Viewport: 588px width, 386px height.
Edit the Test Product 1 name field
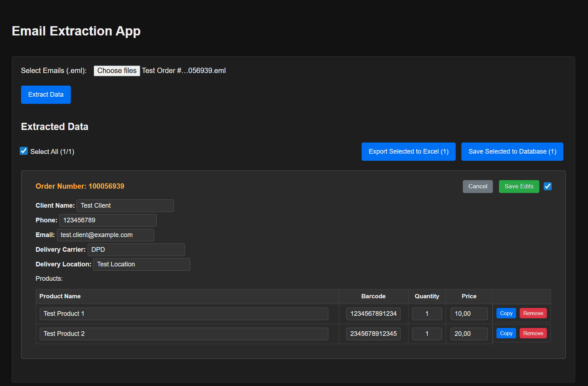[x=183, y=314]
